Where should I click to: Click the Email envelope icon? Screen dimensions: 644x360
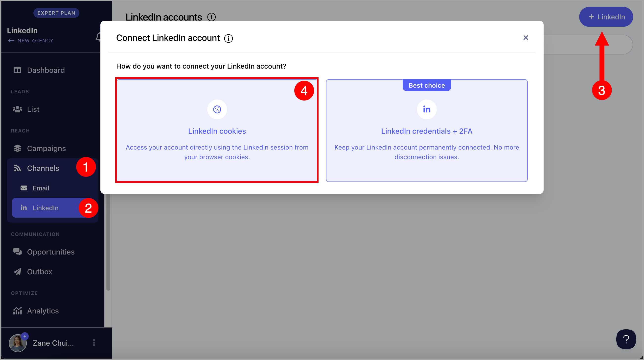(24, 188)
